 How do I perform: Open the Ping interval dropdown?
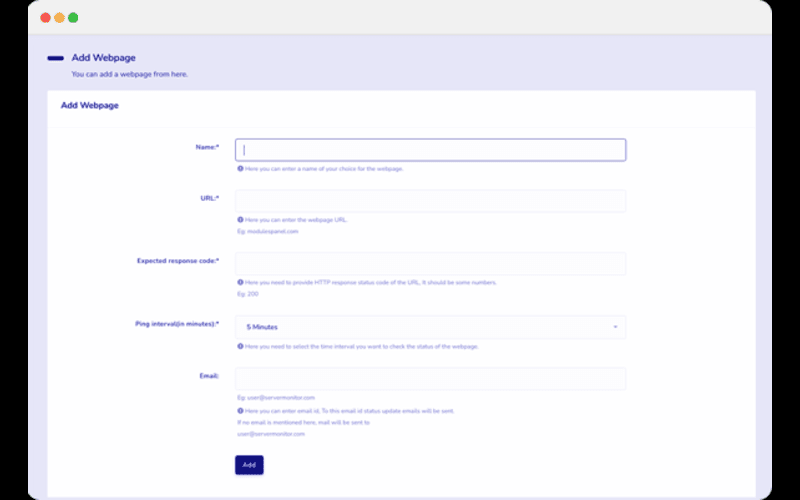(x=430, y=327)
